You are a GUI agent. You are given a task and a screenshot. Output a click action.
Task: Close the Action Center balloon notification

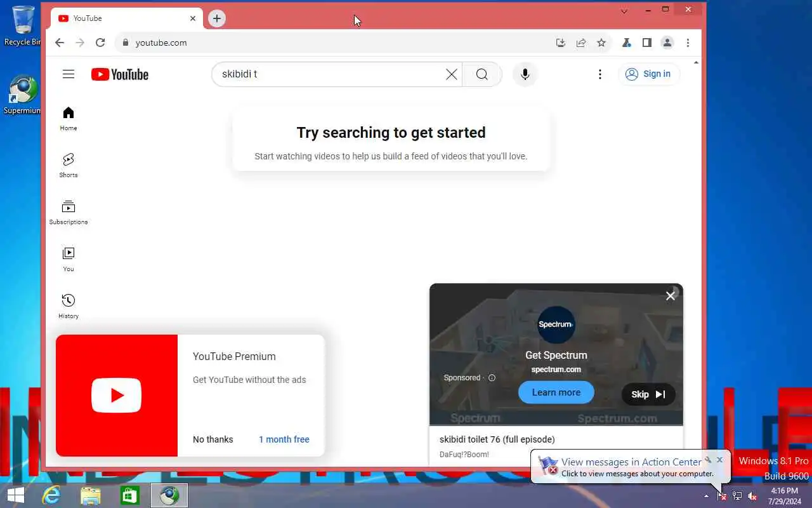tap(720, 459)
